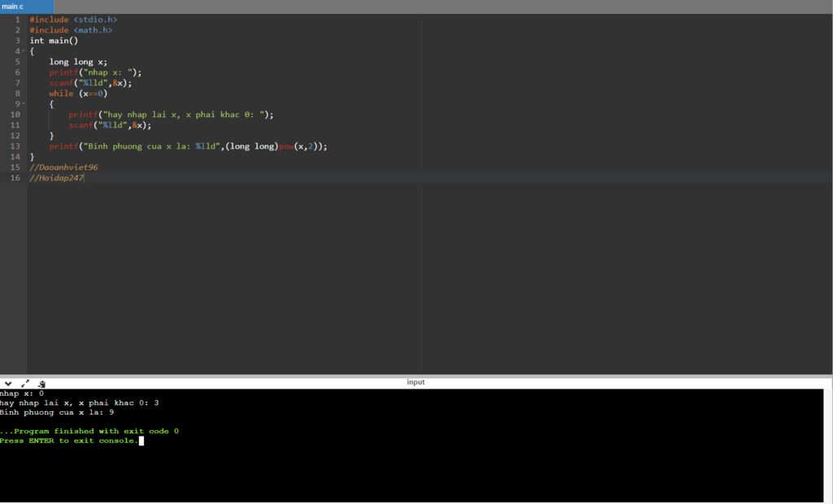This screenshot has height=504, width=833.
Task: Switch to the main.c file tab
Action: coord(27,7)
